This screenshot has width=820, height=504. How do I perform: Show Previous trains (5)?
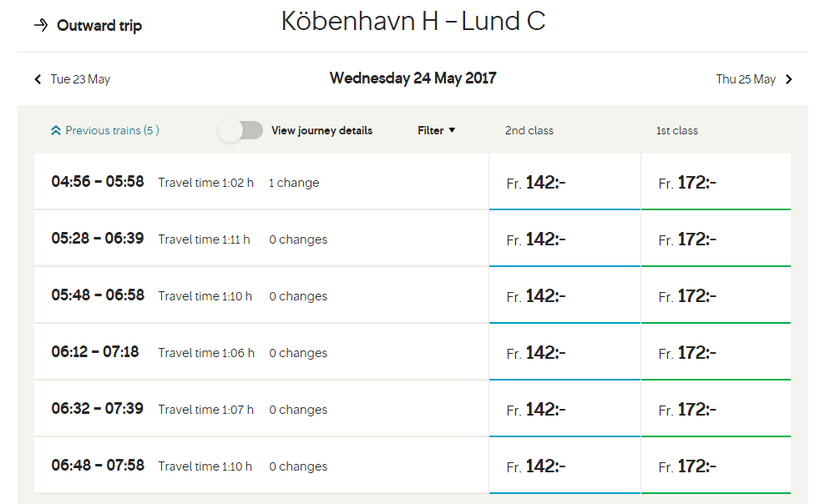pos(111,130)
